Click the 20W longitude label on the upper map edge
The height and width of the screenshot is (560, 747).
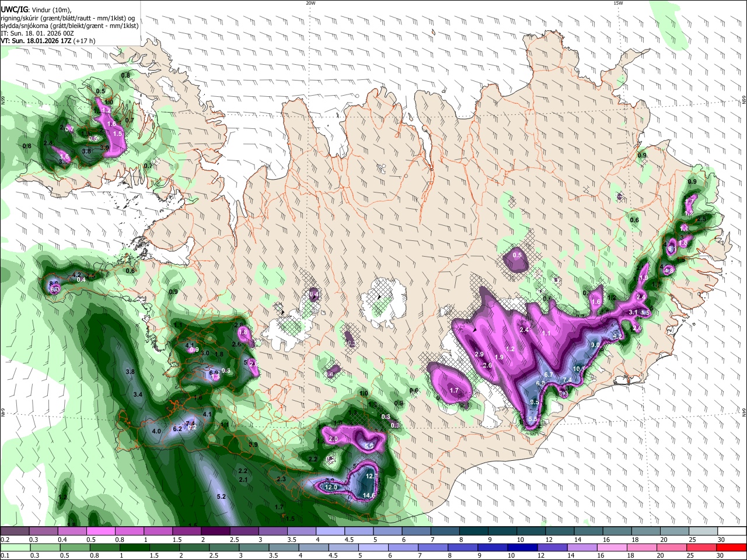point(310,3)
